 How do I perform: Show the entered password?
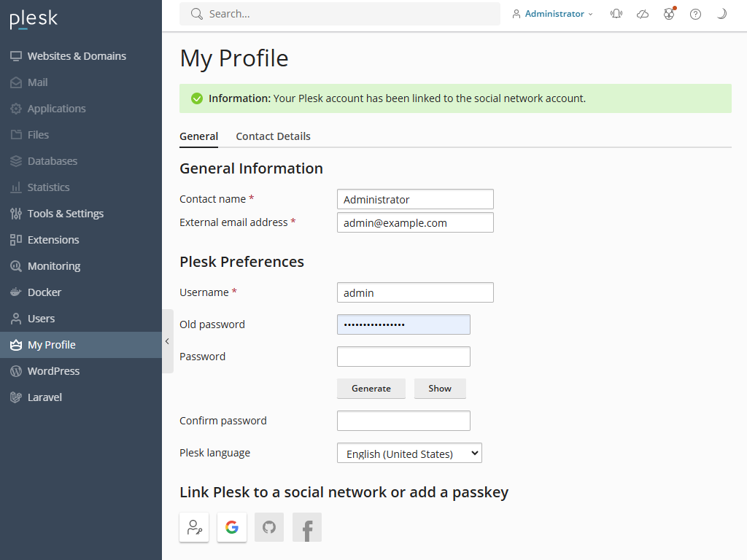click(440, 388)
